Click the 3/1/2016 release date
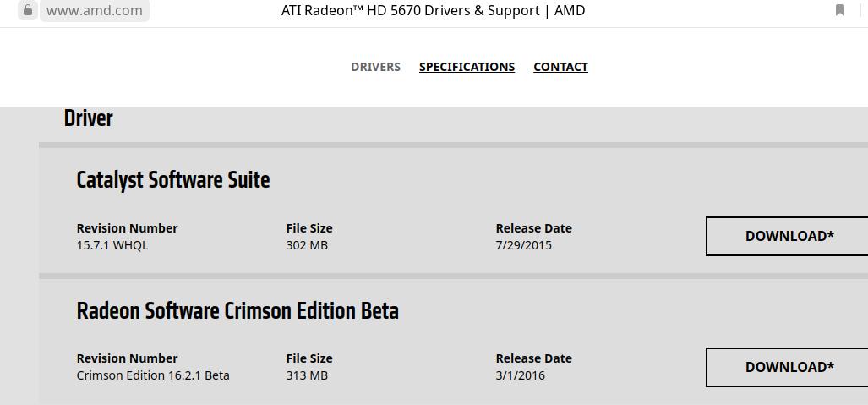 [x=520, y=375]
